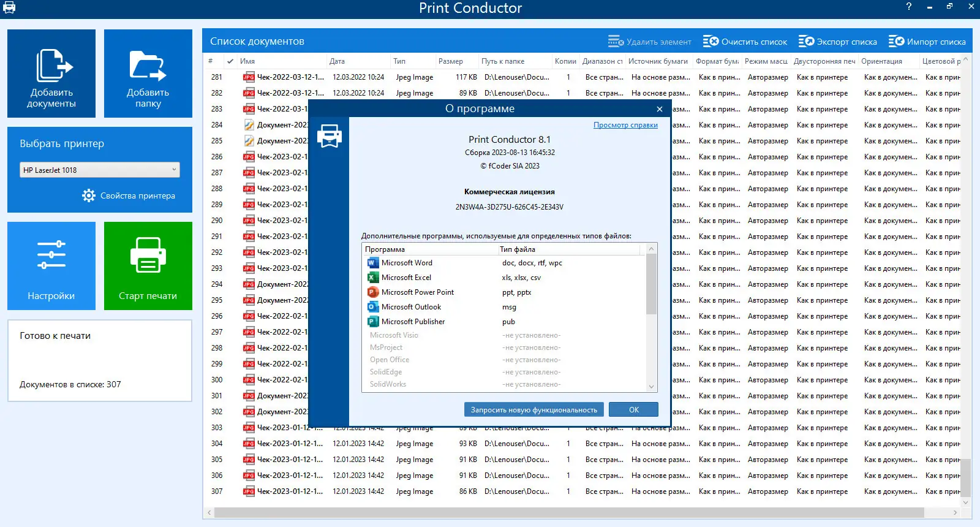Open Свойства принтера gear icon
The width and height of the screenshot is (980, 527).
point(89,195)
